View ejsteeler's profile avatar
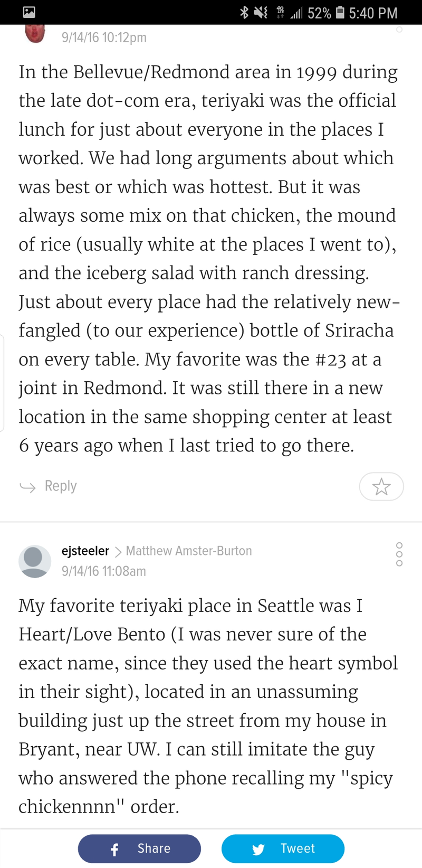 [x=35, y=561]
